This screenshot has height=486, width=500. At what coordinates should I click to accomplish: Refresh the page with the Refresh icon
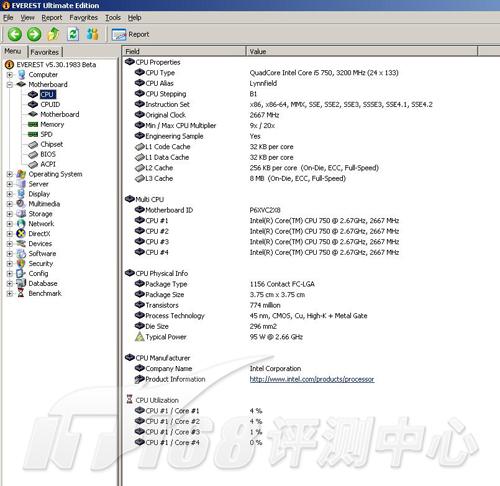[73, 34]
